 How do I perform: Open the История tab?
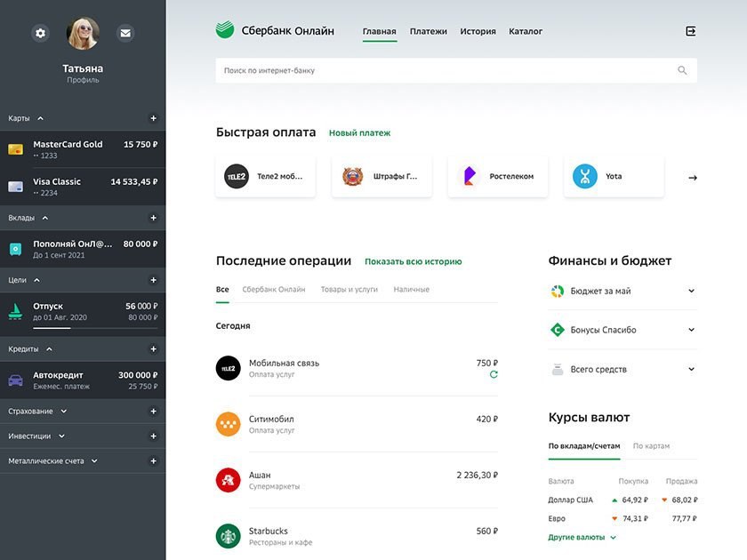pos(478,31)
